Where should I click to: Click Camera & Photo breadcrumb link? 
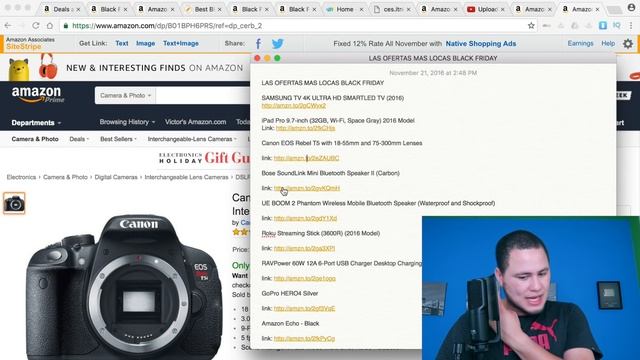pyautogui.click(x=65, y=177)
